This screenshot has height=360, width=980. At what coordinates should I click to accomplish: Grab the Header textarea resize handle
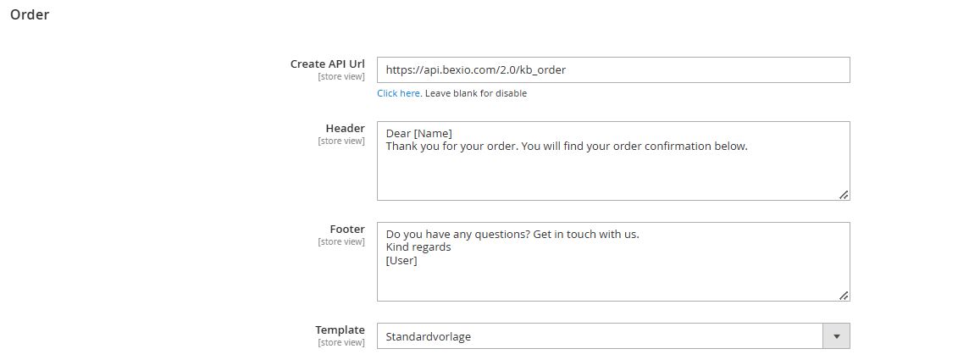pos(844,195)
